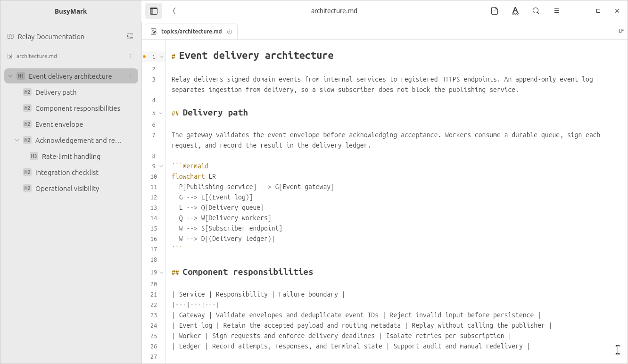Click the paragraph starting 'The gateway validates'
Viewport: 628px width, 364px height.
[x=386, y=140]
